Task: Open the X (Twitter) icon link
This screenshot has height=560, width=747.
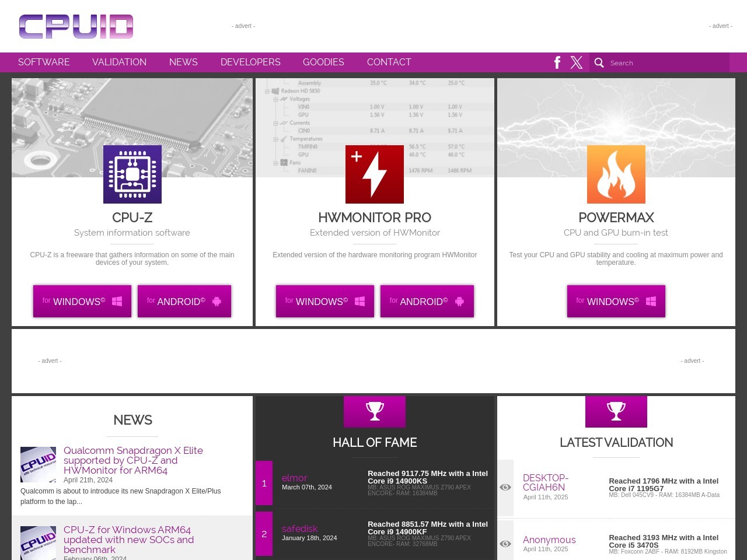Action: point(577,62)
